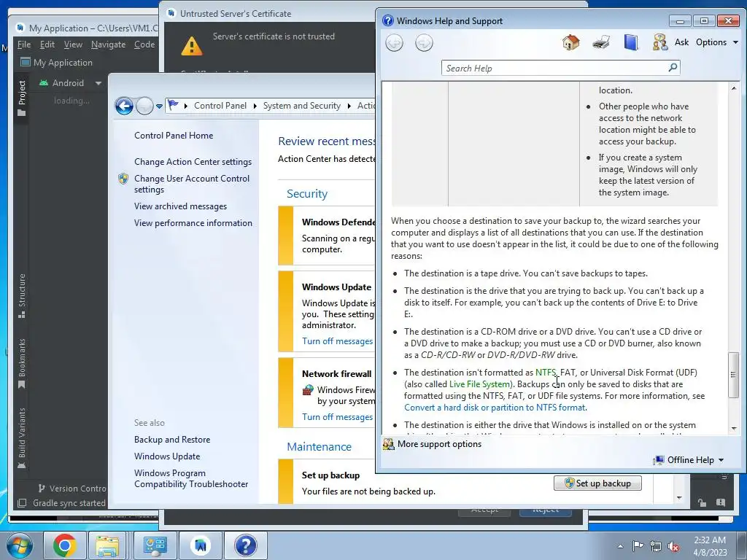Switch to Control Panel taskbar icon
This screenshot has height=560, width=747.
[x=155, y=545]
